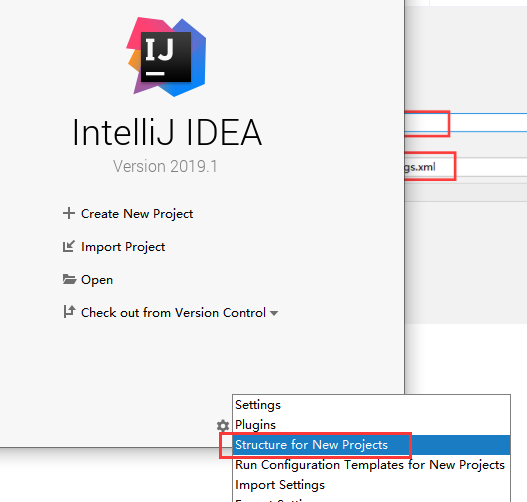
Task: Click the field ending in gs.xml in background window
Action: coord(466,167)
